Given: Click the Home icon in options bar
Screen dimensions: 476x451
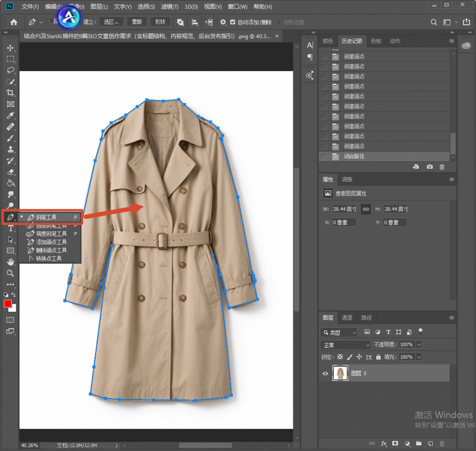Looking at the screenshot, I should (13, 22).
